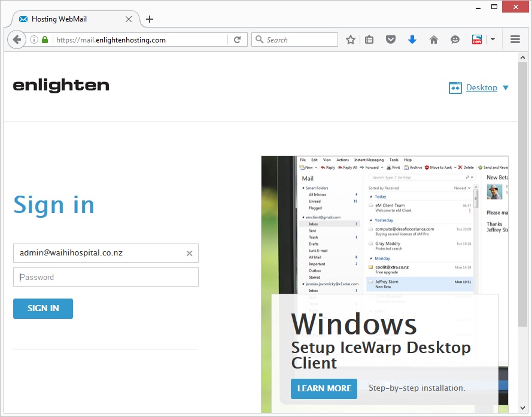Click the 'Step-by-step installation.' text
Image resolution: width=532 pixels, height=417 pixels.
[x=417, y=388]
